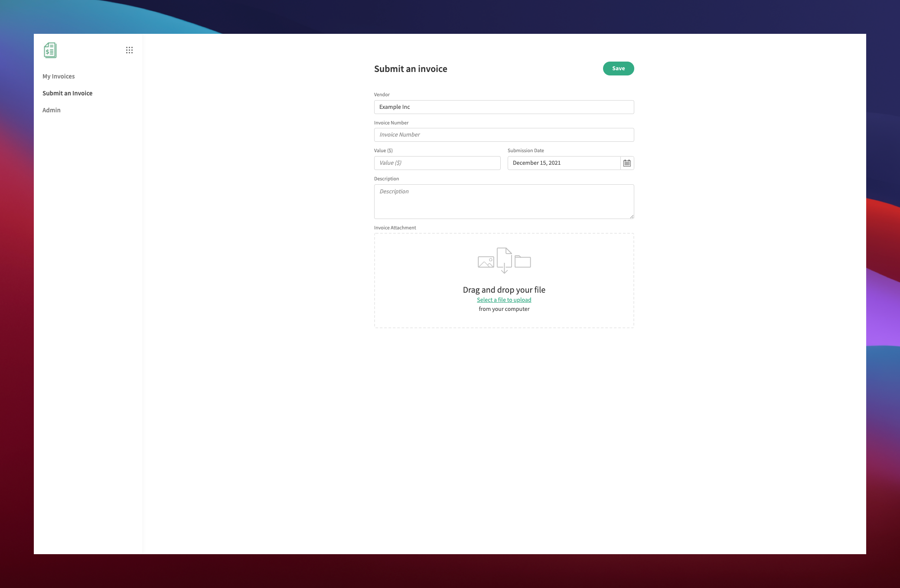Navigate to Admin menu item
Viewport: 900px width, 588px height.
(51, 110)
